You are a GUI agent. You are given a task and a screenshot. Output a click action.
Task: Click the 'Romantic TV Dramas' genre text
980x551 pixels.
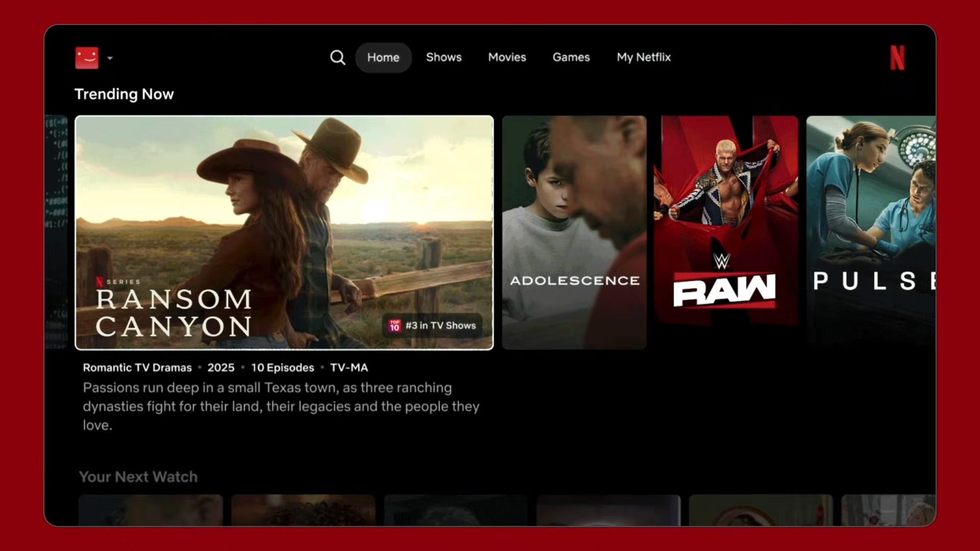tap(137, 368)
